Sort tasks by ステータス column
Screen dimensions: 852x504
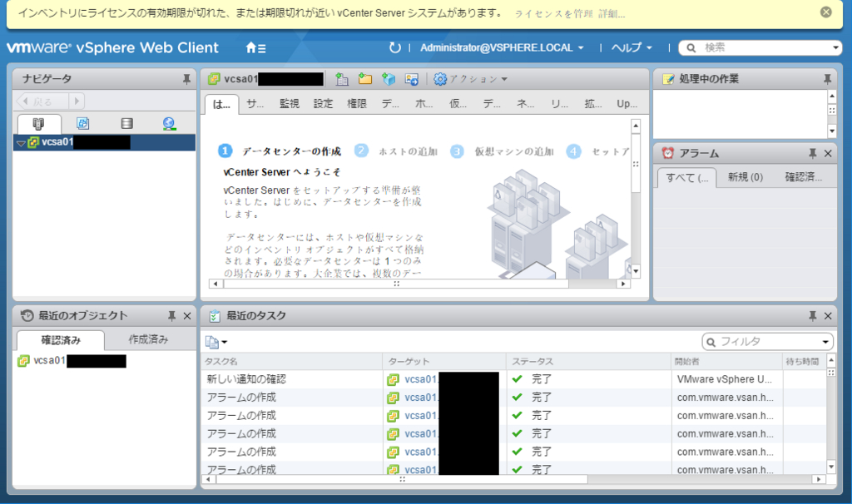[x=588, y=361]
